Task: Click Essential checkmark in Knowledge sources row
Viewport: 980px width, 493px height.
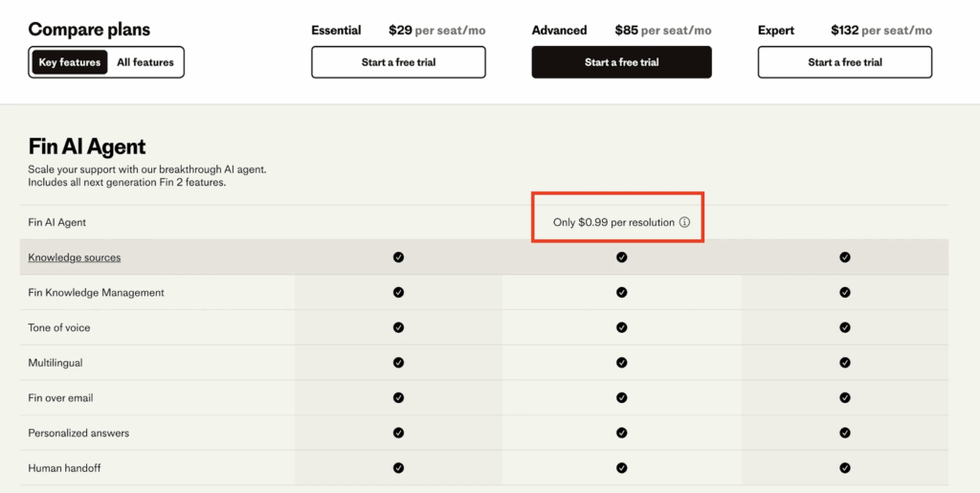Action: [398, 258]
